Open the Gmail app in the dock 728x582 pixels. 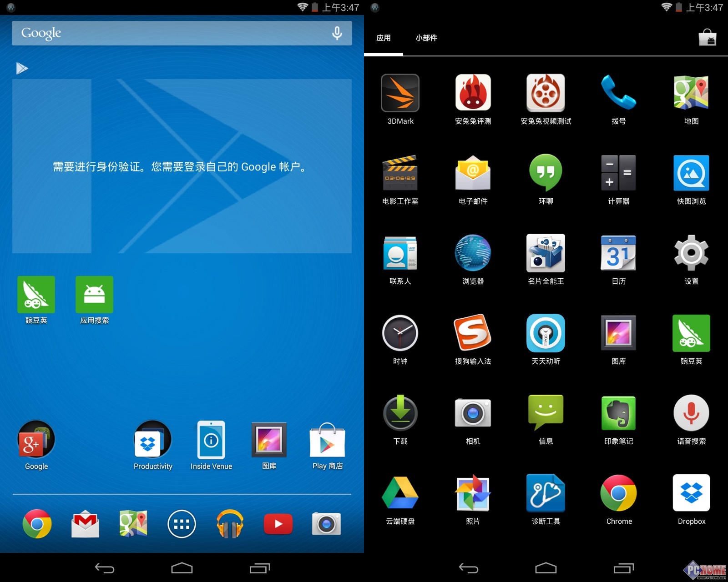[x=85, y=524]
